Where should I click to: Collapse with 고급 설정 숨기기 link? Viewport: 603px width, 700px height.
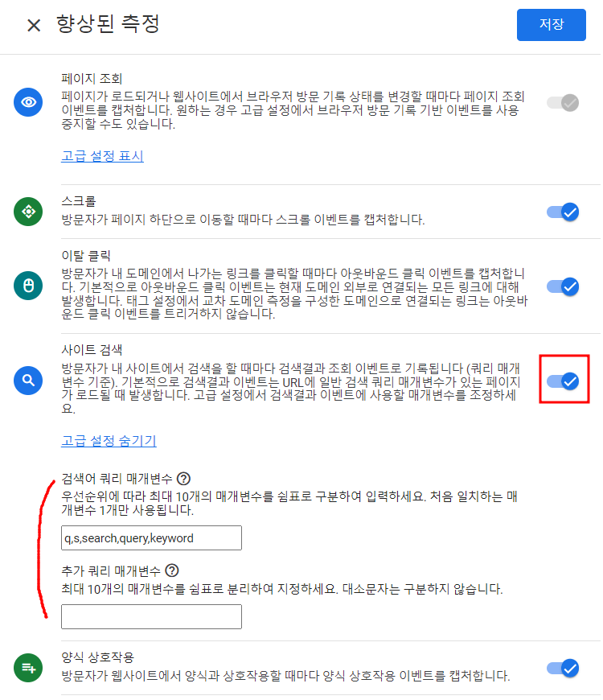point(109,441)
